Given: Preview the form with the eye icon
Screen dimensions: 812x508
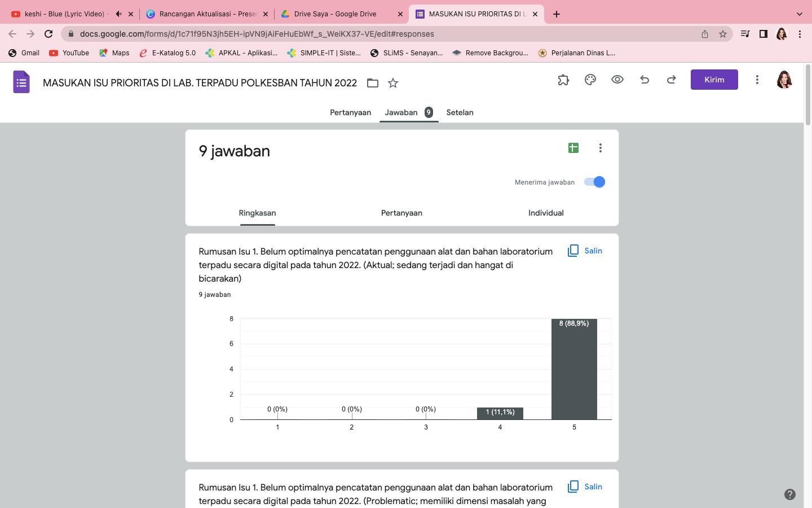Looking at the screenshot, I should tap(617, 80).
